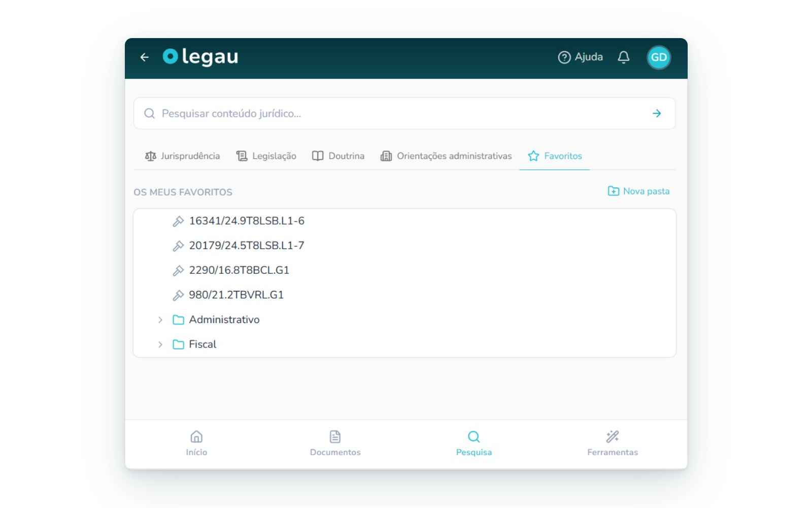Open the legau logo home
This screenshot has width=812, height=508.
(200, 57)
